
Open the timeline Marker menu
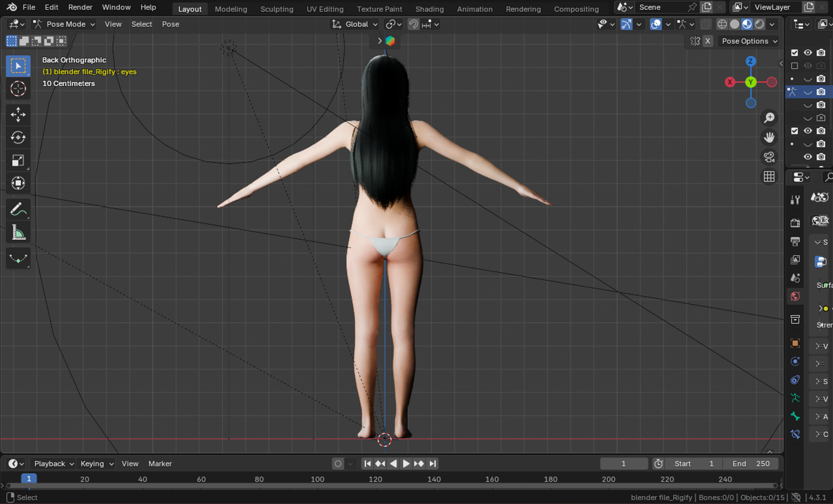click(160, 463)
